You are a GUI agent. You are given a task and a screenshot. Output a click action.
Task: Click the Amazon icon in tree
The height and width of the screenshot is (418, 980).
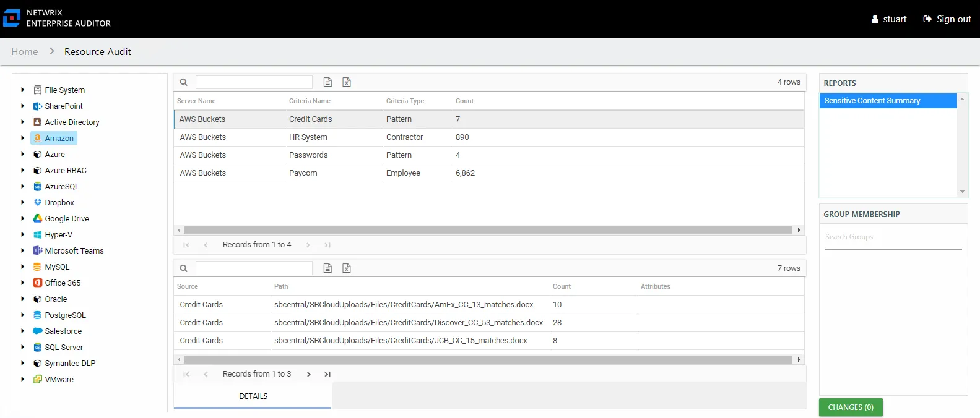point(38,138)
